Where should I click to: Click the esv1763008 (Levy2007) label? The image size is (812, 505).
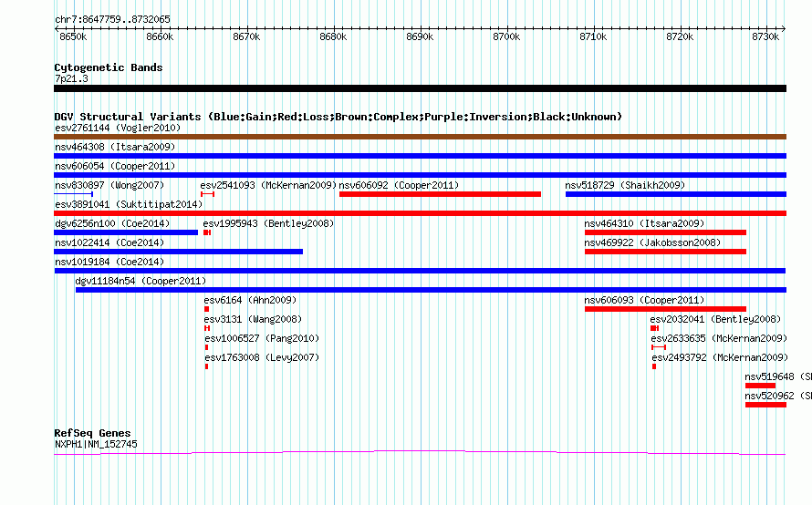262,357
